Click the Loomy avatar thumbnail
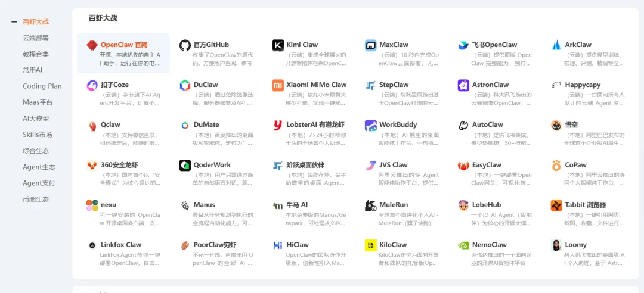The image size is (644, 293). (556, 245)
